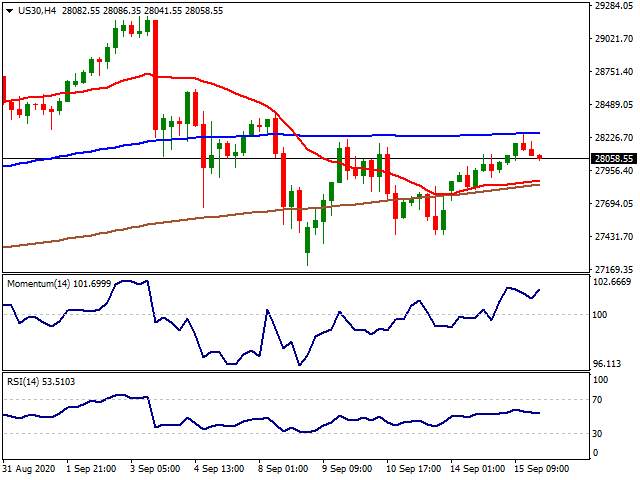The image size is (640, 480).
Task: Click the price axis value 27431.70
Action: point(614,236)
